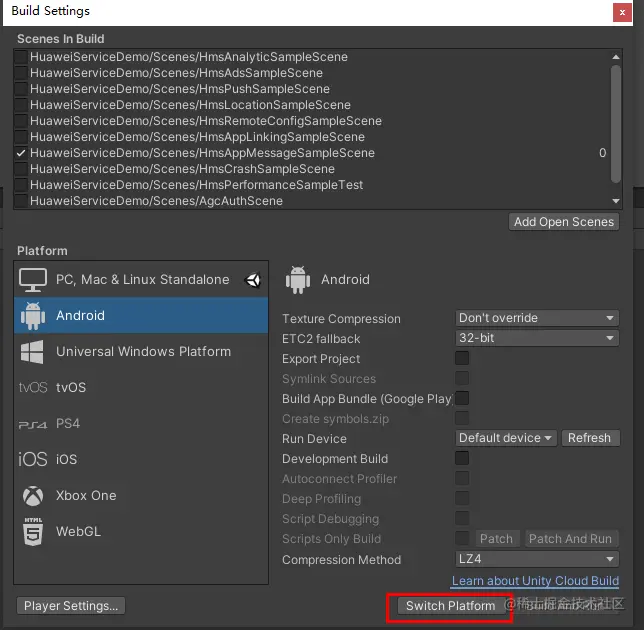
Task: Select the PS4 platform row
Action: (141, 423)
